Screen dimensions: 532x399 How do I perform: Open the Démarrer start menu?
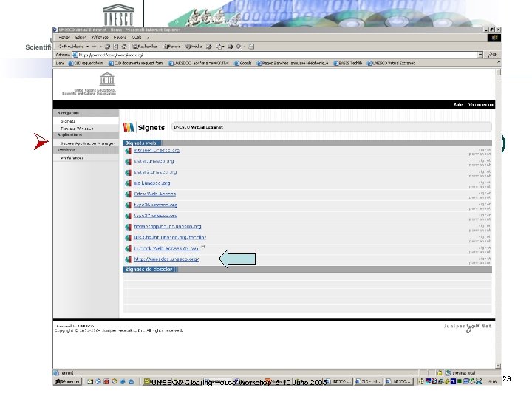pyautogui.click(x=67, y=381)
